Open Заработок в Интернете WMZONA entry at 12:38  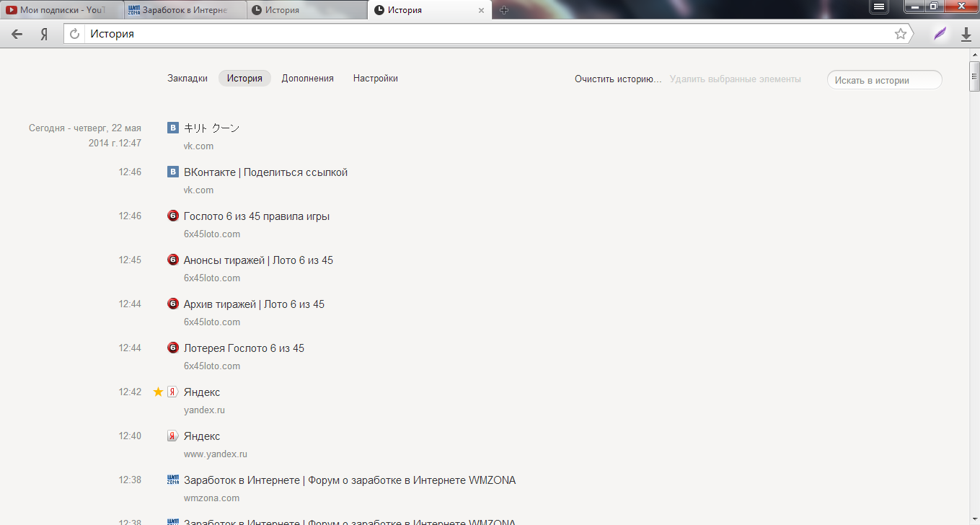350,480
